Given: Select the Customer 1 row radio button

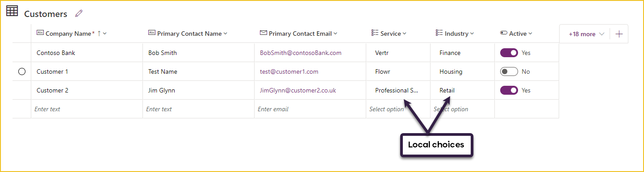Looking at the screenshot, I should click(x=22, y=71).
